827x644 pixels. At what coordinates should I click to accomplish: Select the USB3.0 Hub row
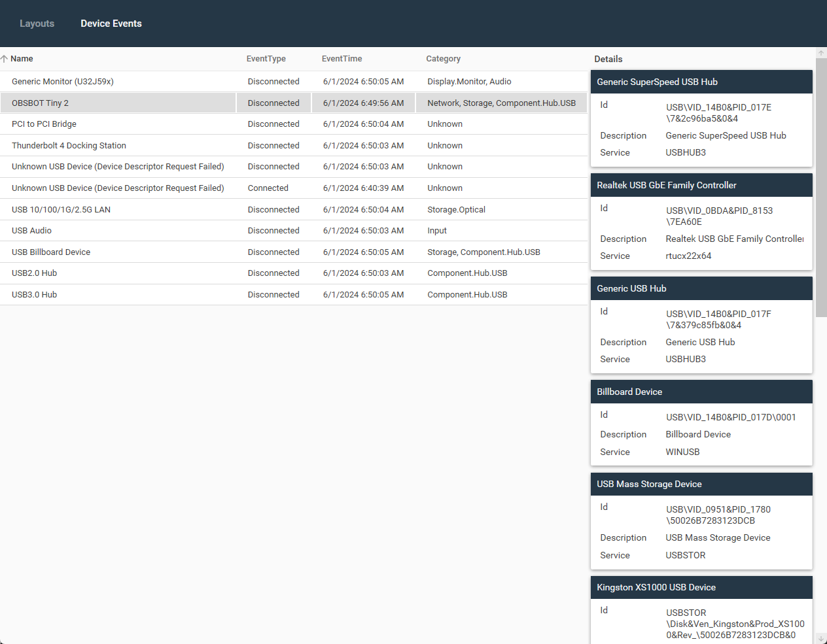(34, 295)
